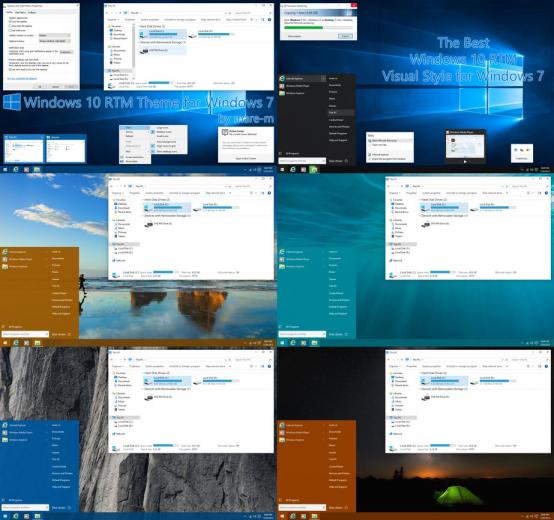Screen dimensions: 554x520
Task: Toggle the Lock the taskbar checkbox
Action: (10, 22)
